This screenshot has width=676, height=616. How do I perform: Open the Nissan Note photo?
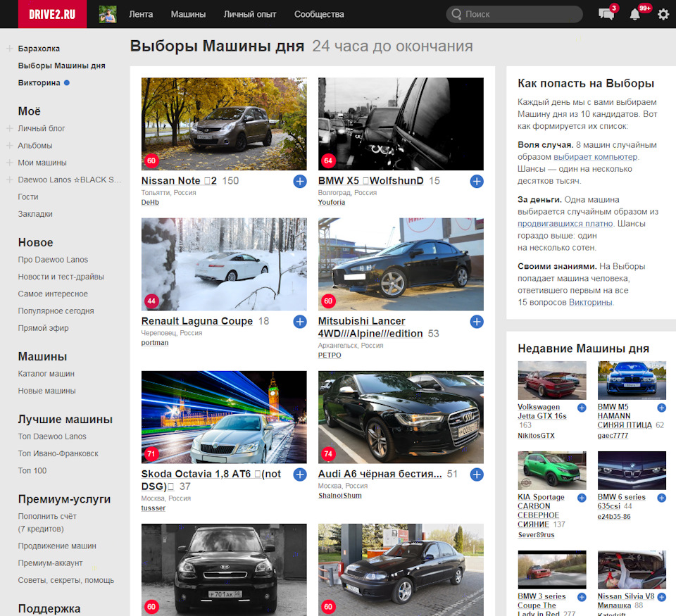pyautogui.click(x=224, y=124)
